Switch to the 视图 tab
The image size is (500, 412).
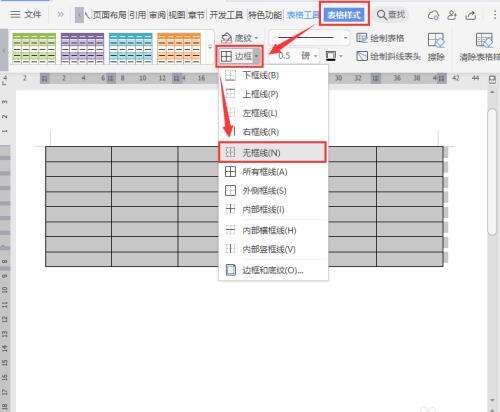[177, 15]
